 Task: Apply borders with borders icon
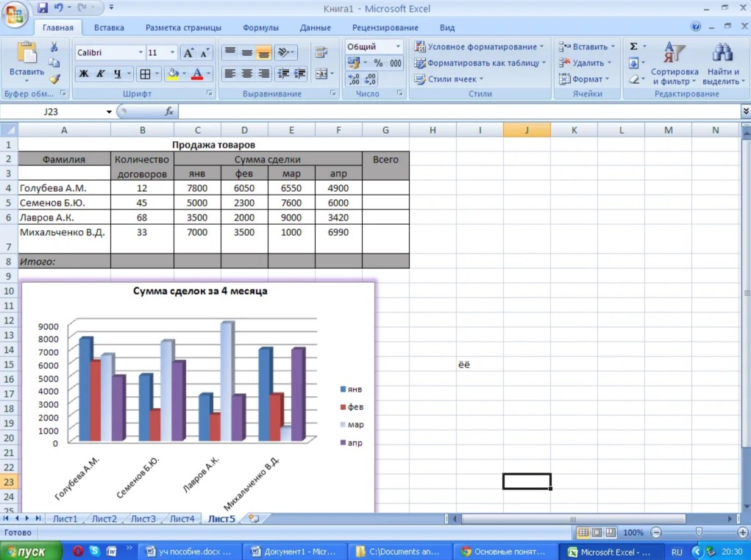[145, 73]
